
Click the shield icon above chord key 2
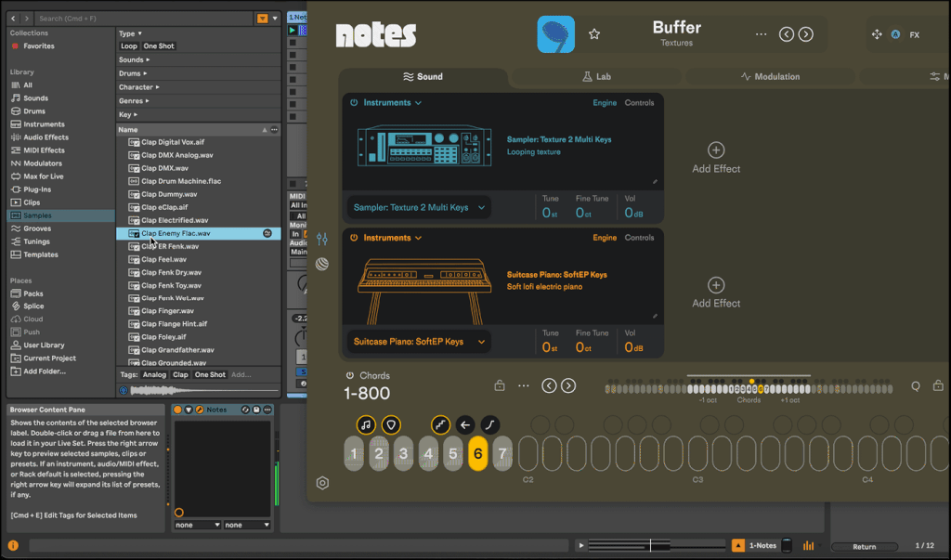coord(391,424)
